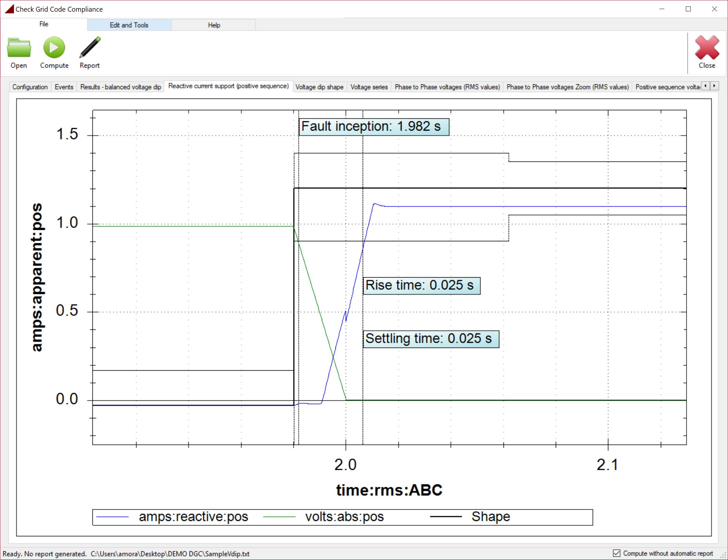Maximize the window using the title bar button
This screenshot has height=560, width=728.
pyautogui.click(x=688, y=9)
